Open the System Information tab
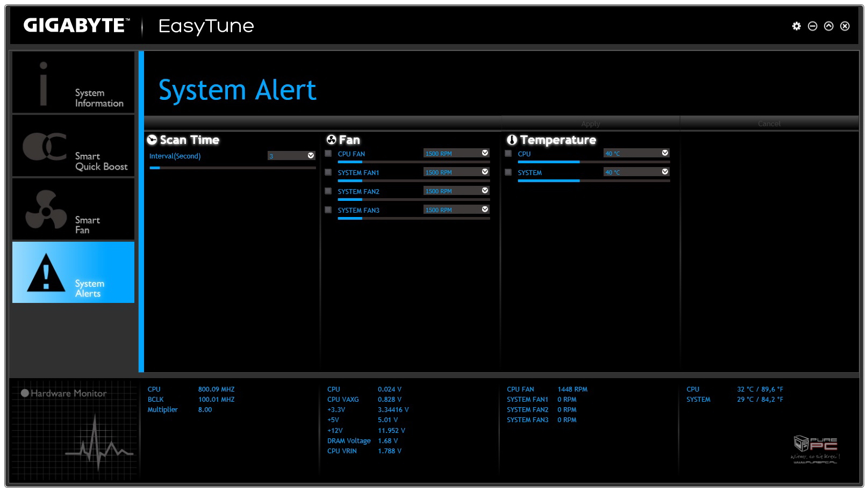This screenshot has width=868, height=492. coord(74,82)
